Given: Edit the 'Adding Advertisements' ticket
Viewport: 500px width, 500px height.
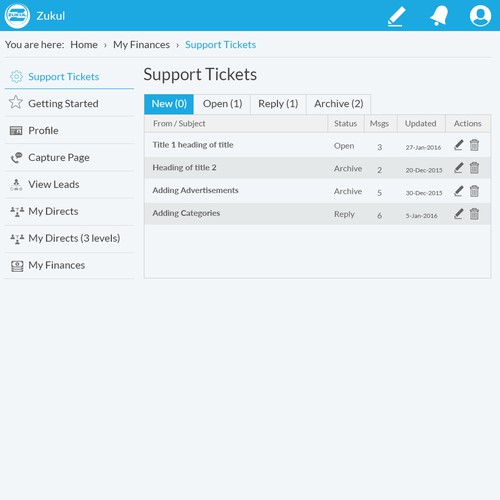Looking at the screenshot, I should coord(459,191).
